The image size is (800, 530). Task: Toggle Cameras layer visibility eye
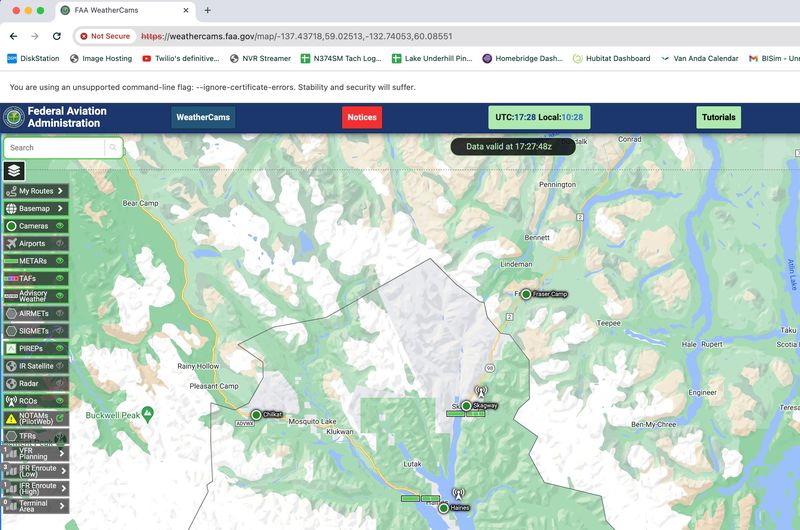point(60,226)
